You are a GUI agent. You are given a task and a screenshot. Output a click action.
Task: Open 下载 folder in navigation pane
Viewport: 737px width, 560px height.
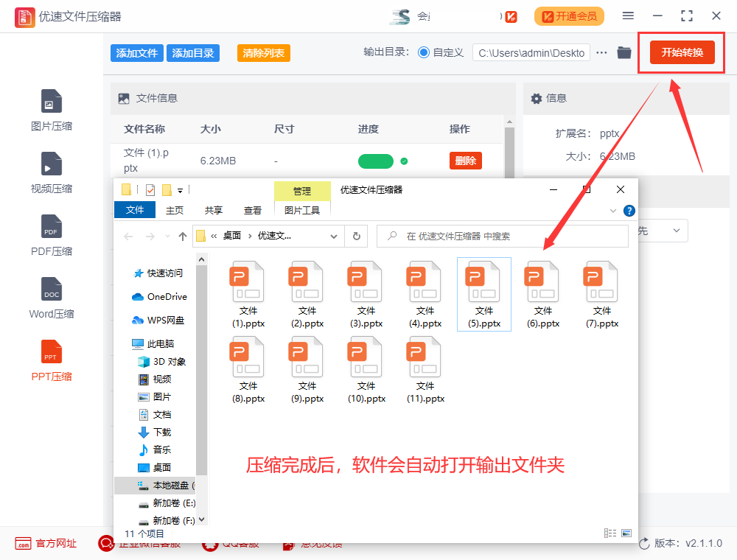click(155, 432)
